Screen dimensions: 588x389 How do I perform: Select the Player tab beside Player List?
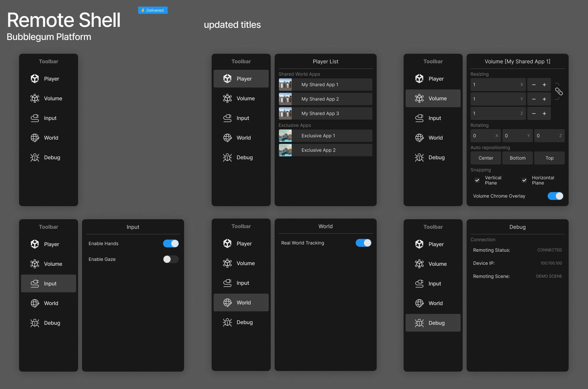(x=241, y=79)
